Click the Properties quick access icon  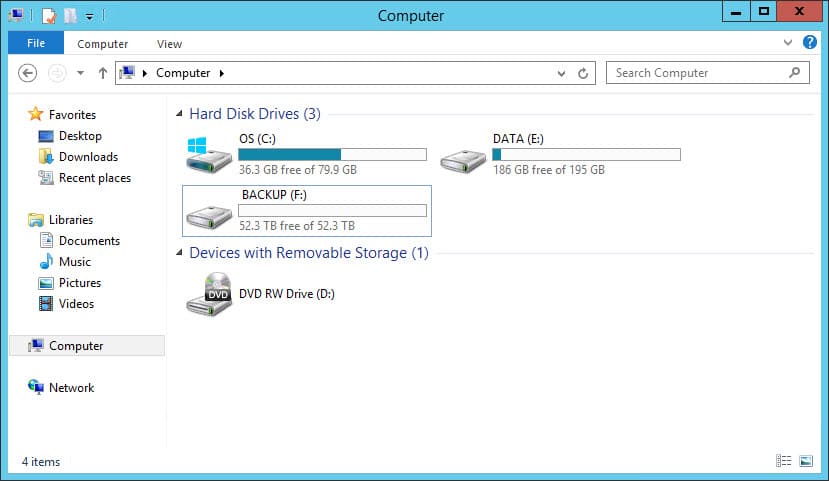(x=49, y=15)
